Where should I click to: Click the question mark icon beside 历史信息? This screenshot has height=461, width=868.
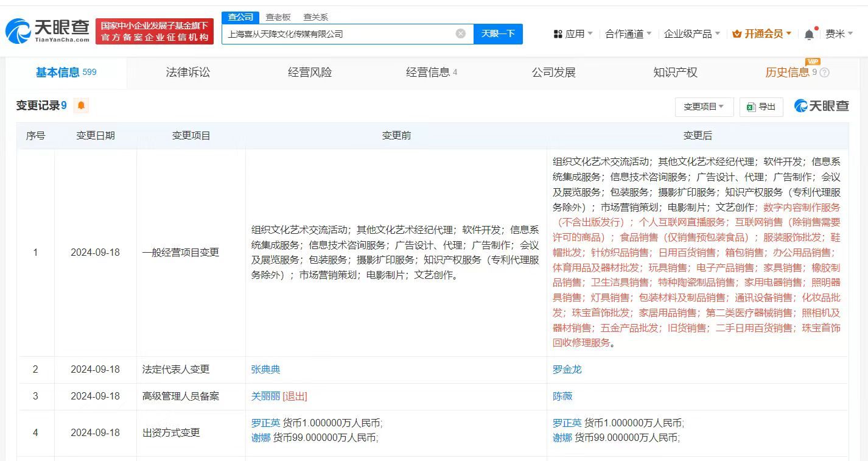tap(824, 72)
